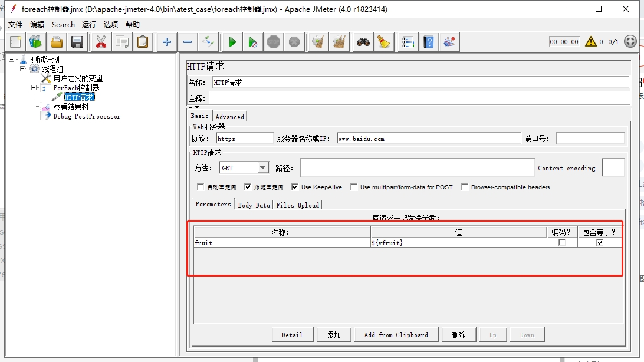Toggle the 跟随重定向 checkbox
Image resolution: width=644 pixels, height=362 pixels.
tap(247, 187)
